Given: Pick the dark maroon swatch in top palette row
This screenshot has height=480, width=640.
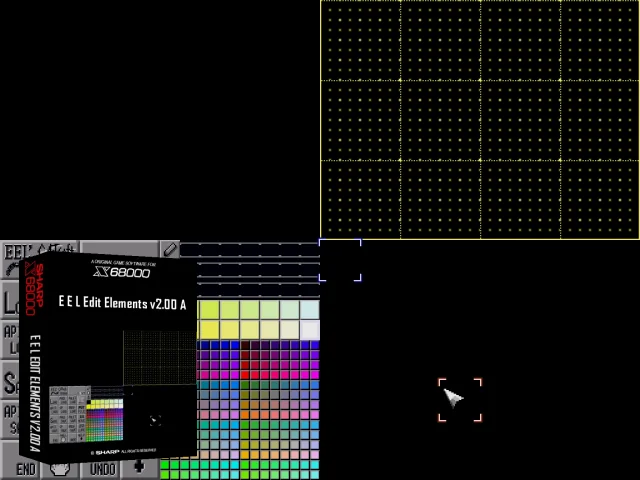Looking at the screenshot, I should click(x=245, y=345).
